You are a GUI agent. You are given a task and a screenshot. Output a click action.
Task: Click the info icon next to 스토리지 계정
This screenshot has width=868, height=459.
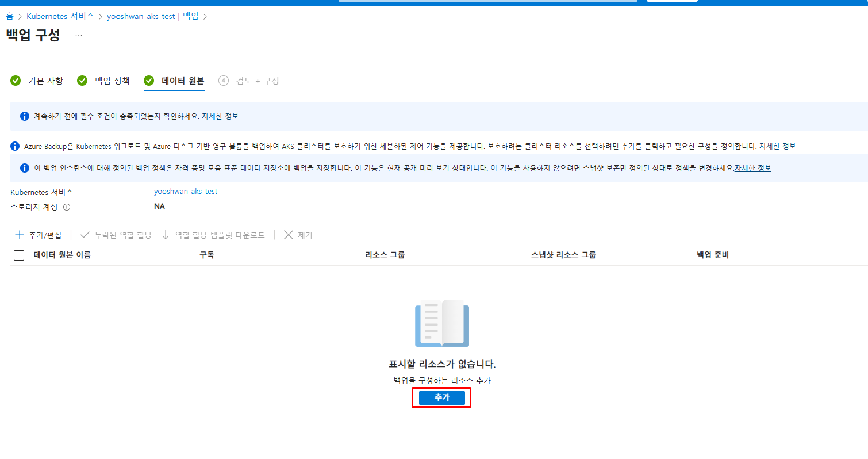pos(67,207)
